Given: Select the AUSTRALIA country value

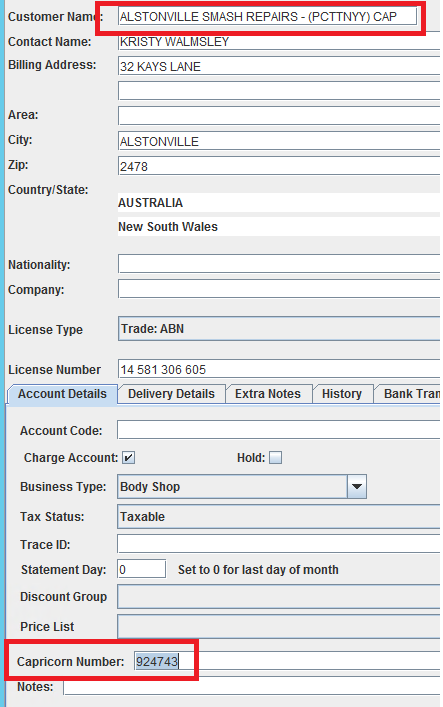Looking at the screenshot, I should (x=279, y=203).
